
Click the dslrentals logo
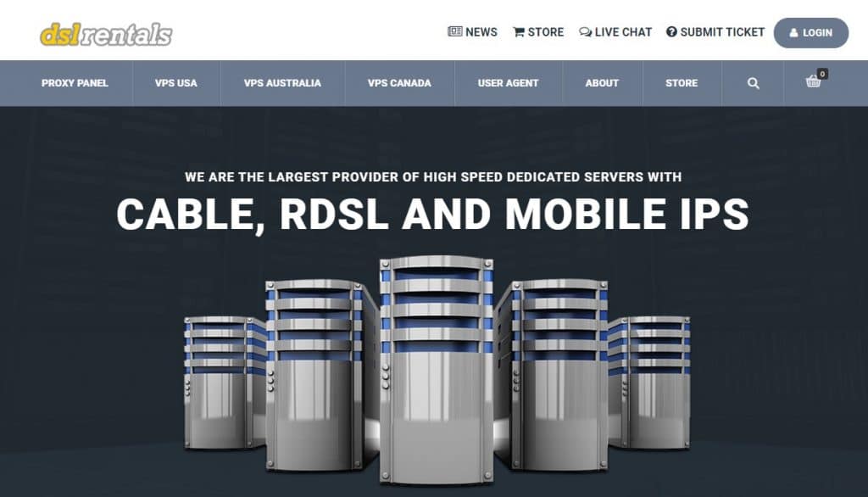(x=104, y=33)
